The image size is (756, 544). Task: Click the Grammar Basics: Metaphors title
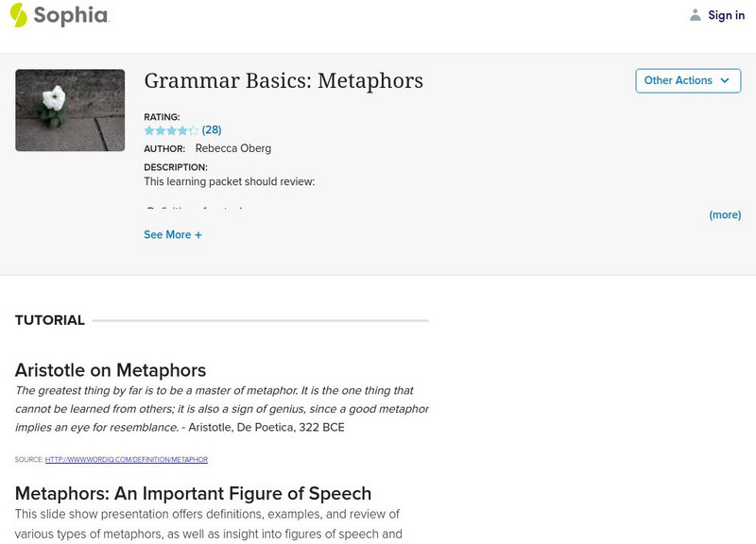click(x=283, y=81)
